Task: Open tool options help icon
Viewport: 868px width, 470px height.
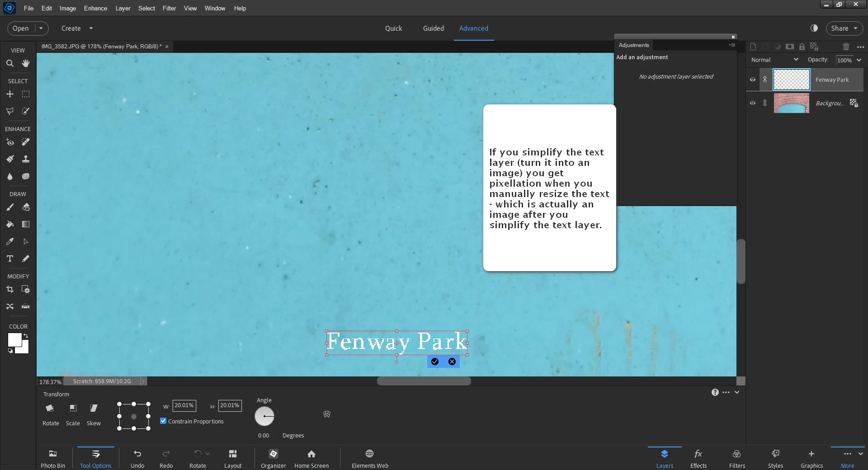Action: pyautogui.click(x=715, y=392)
